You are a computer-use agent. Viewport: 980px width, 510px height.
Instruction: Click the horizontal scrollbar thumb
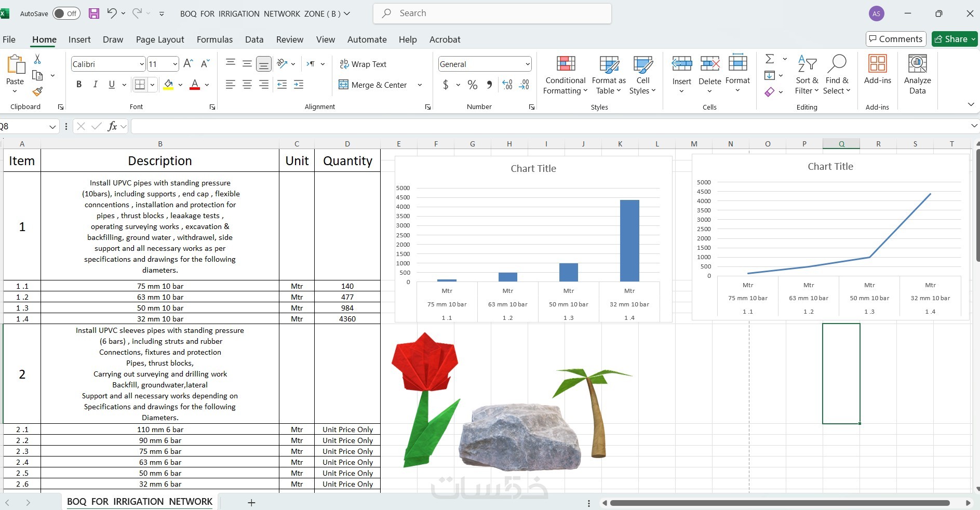780,503
